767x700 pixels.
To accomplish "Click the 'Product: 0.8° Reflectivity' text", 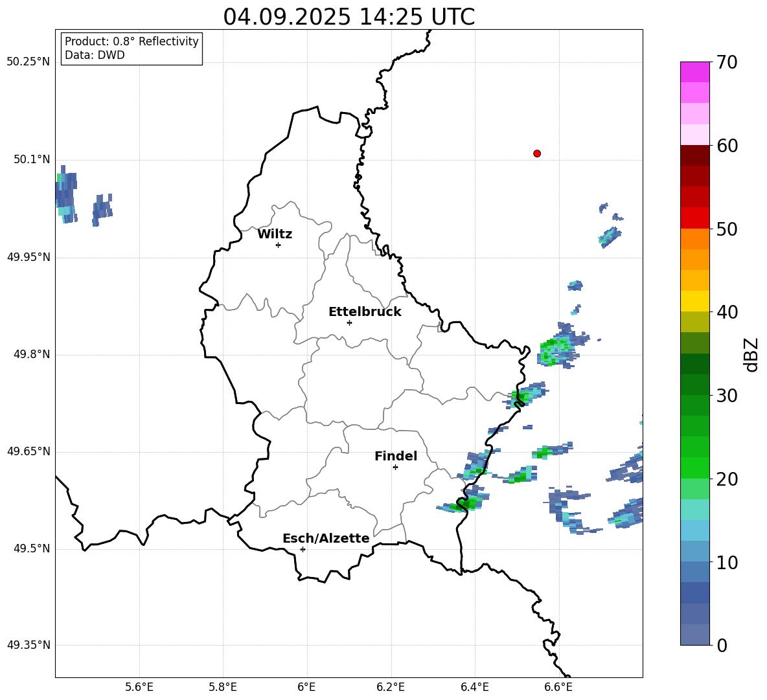I will 132,41.
